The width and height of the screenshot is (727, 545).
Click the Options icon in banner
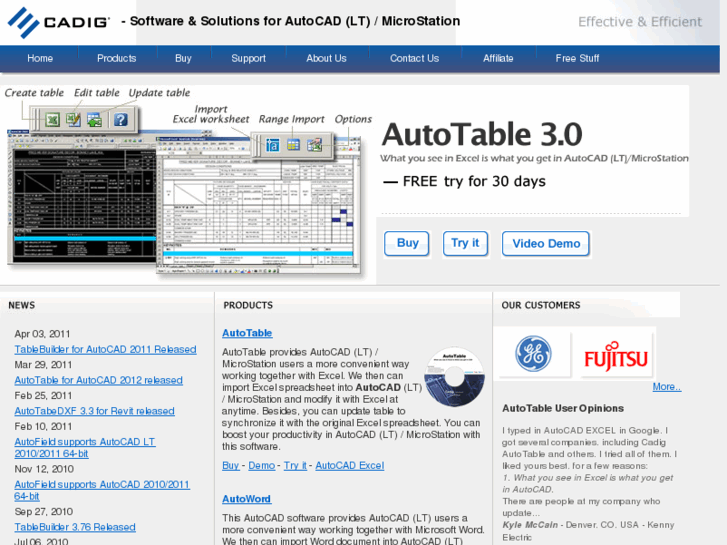(x=314, y=145)
